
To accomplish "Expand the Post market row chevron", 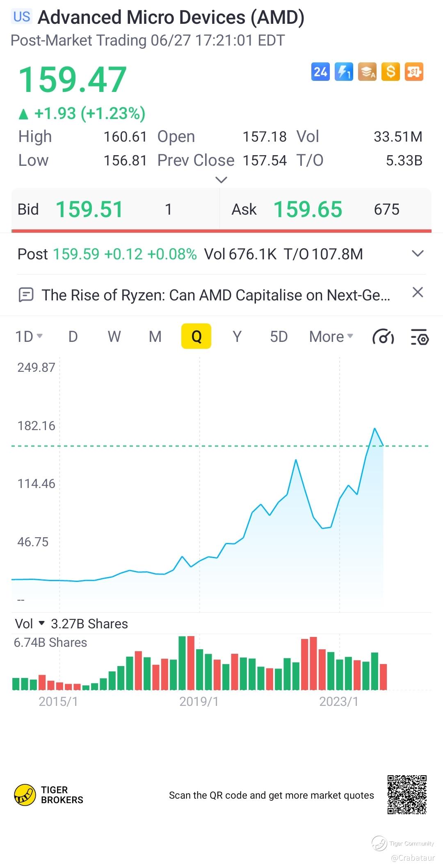I will coord(418,254).
